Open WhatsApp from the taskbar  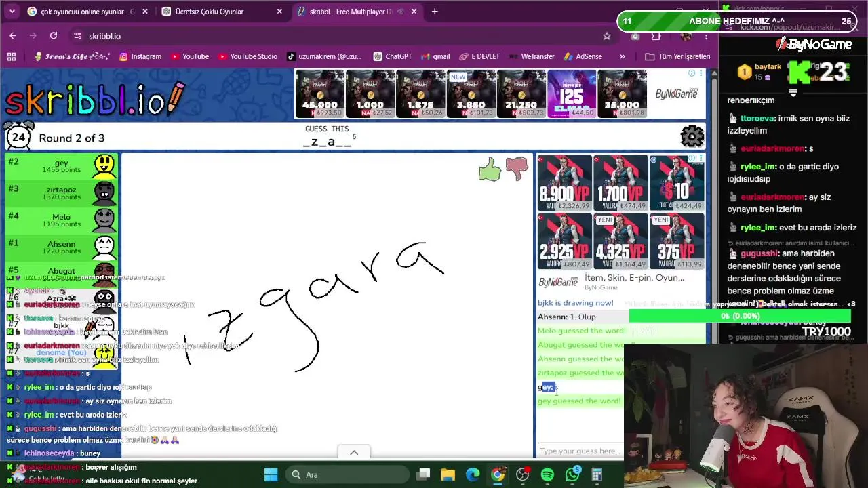(572, 474)
